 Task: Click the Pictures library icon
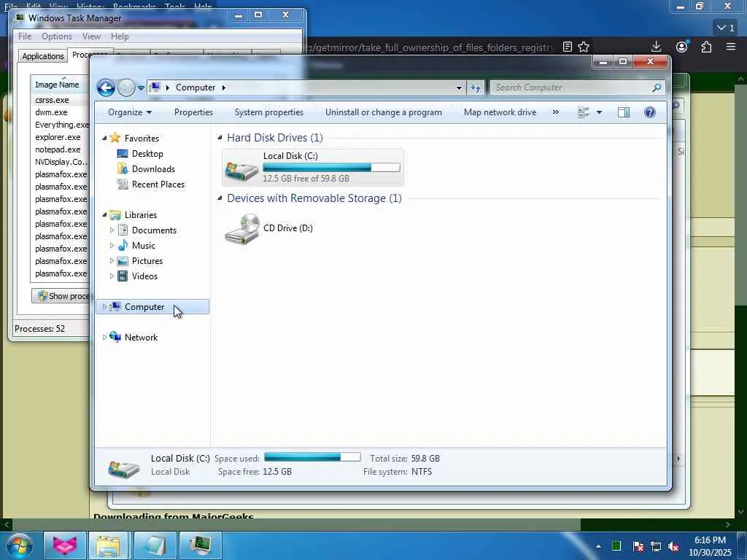[123, 261]
